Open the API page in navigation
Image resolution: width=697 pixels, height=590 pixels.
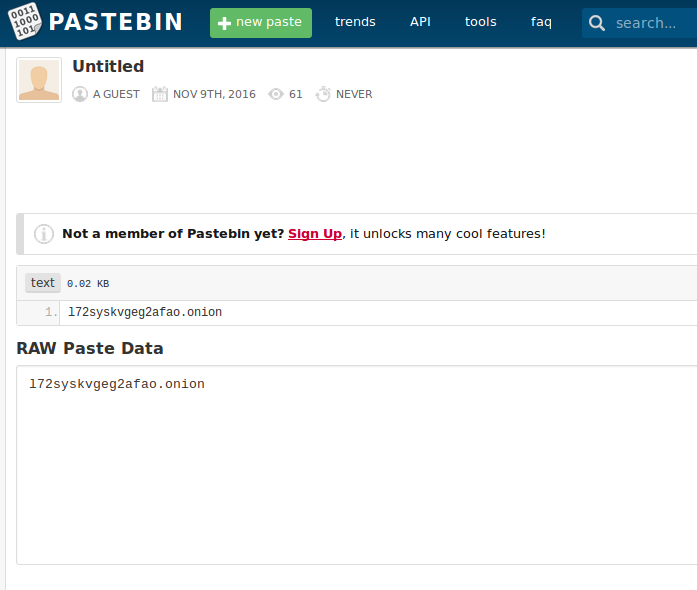point(420,22)
